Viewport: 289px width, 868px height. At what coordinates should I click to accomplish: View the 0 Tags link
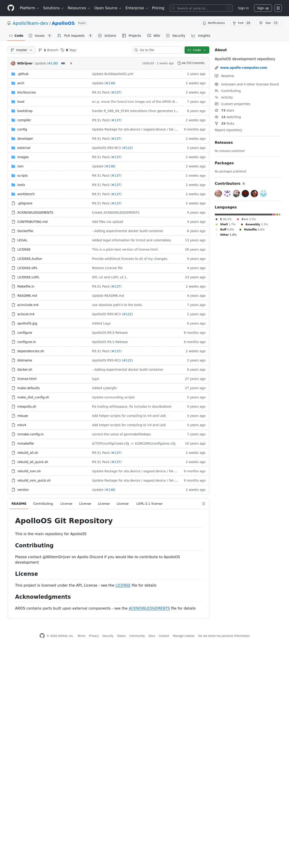pyautogui.click(x=69, y=50)
